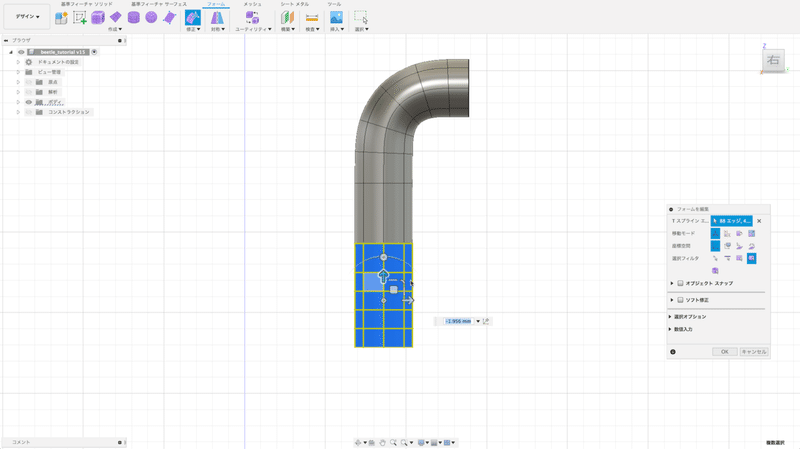Open the ユーティリティ dropdown menu
Screen dimensions: 800x449
click(253, 30)
